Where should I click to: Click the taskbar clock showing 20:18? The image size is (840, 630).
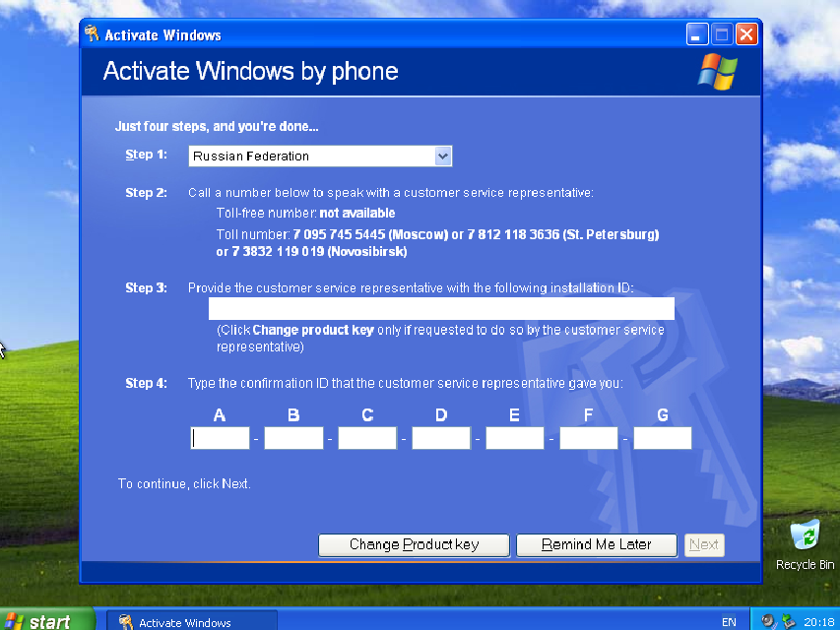(818, 621)
